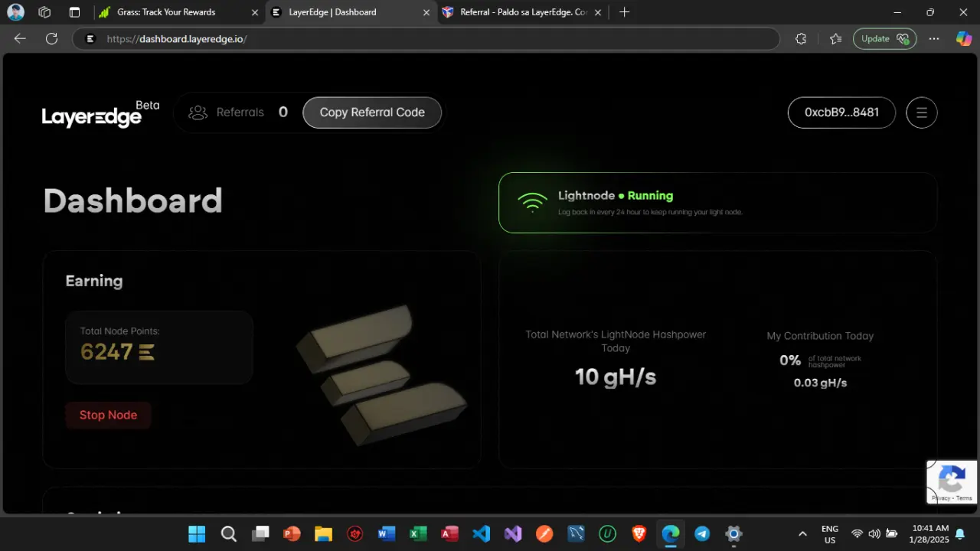The height and width of the screenshot is (551, 980).
Task: Click the My Contribution Today label
Action: pos(820,336)
